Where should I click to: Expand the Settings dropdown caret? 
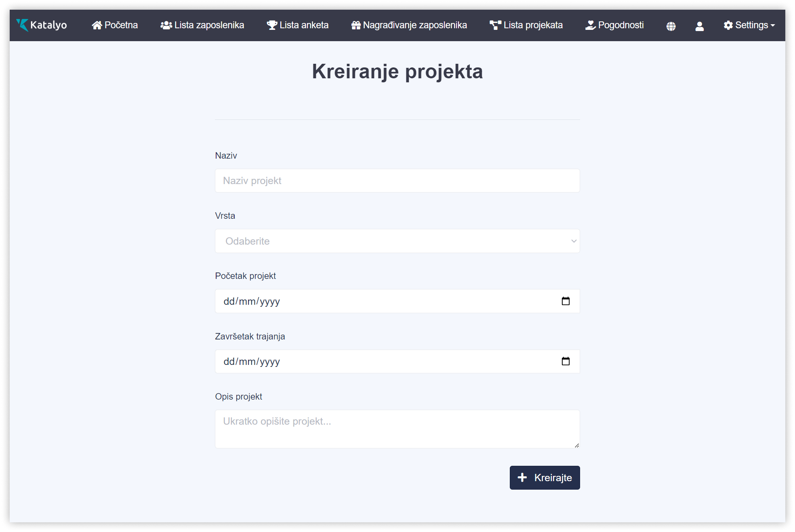pos(773,25)
